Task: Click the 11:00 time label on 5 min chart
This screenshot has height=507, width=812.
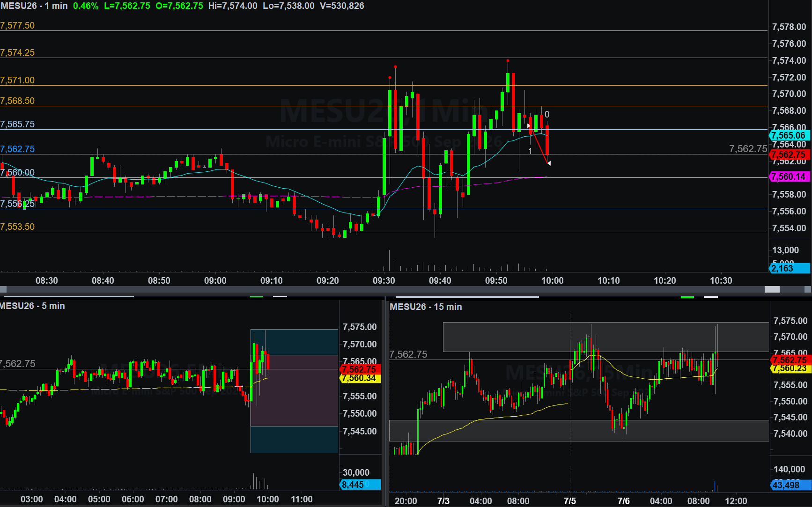Action: click(x=302, y=500)
